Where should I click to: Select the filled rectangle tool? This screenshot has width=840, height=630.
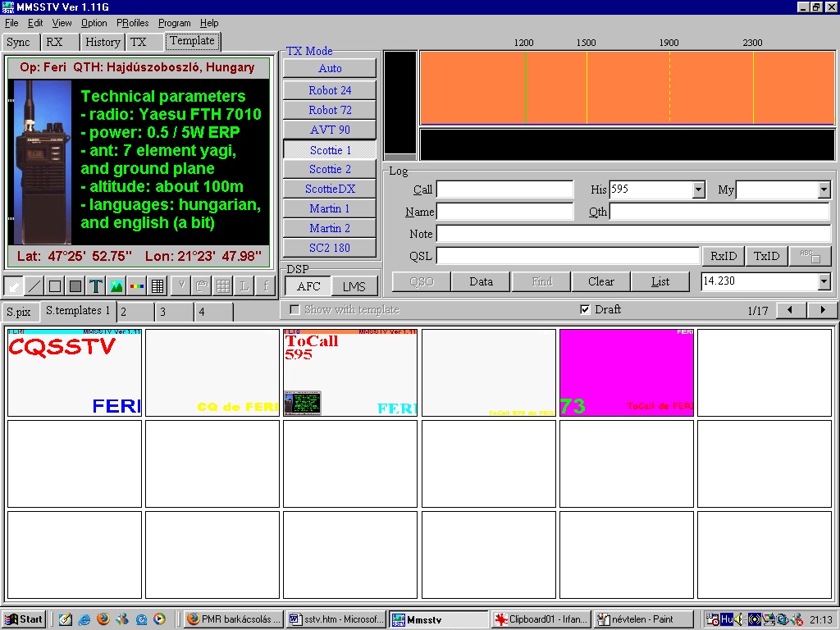pyautogui.click(x=75, y=286)
